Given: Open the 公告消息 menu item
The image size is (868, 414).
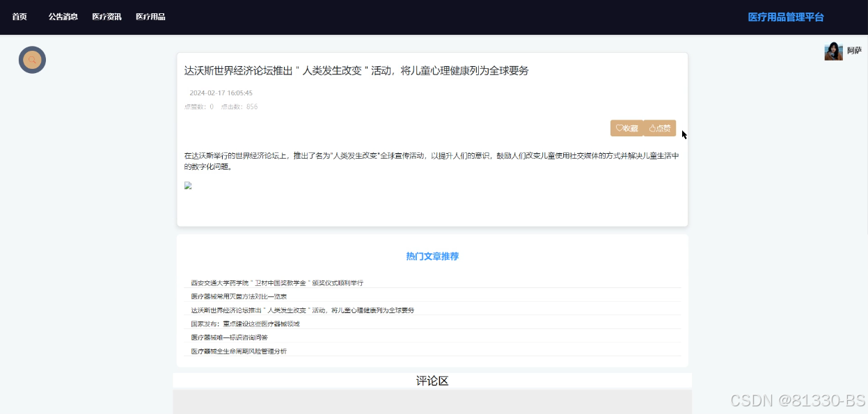Looking at the screenshot, I should click(x=63, y=17).
